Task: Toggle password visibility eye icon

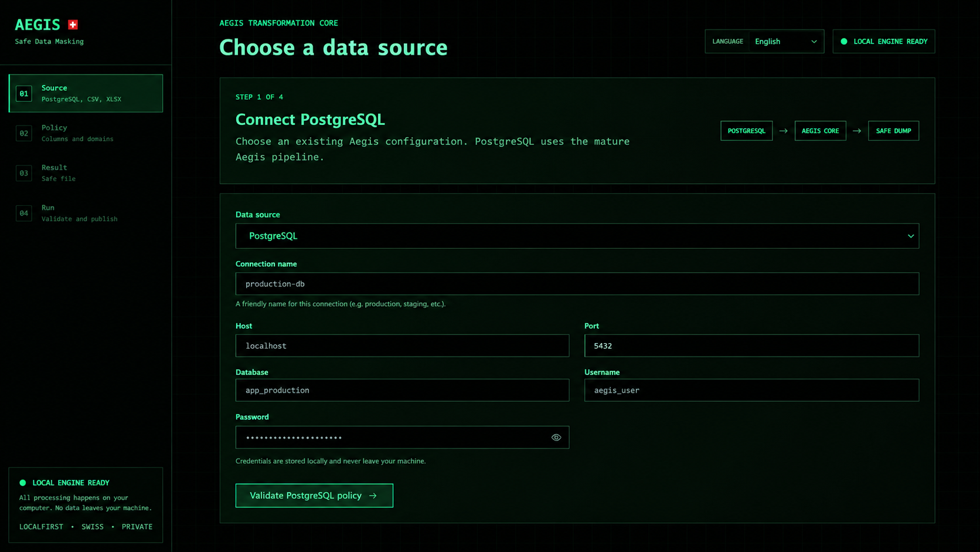Action: [x=556, y=438]
